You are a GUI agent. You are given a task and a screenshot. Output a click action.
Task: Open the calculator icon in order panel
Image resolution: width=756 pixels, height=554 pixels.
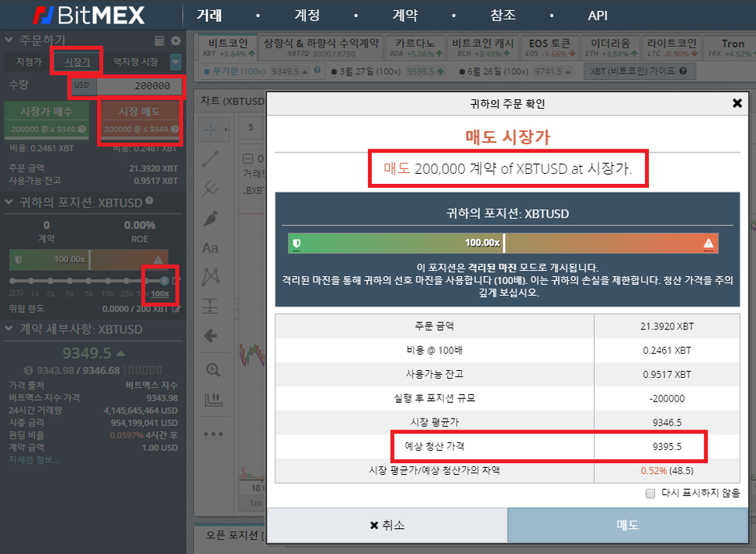click(160, 41)
